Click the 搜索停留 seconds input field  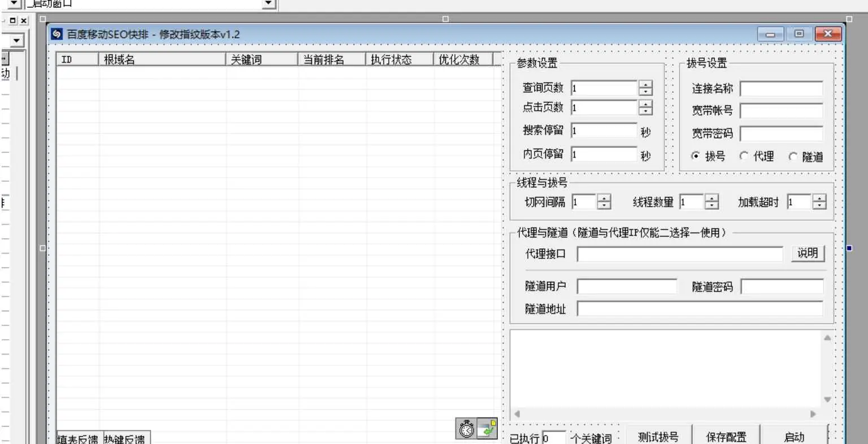tap(604, 131)
